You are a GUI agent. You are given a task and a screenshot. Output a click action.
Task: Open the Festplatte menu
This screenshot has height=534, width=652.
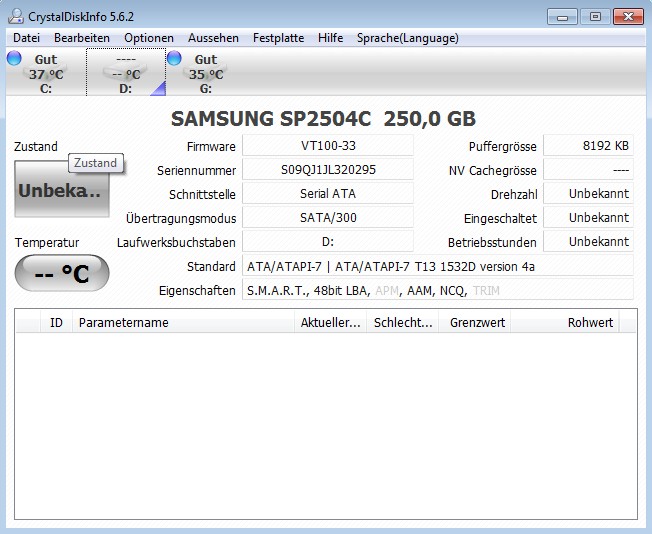point(279,38)
